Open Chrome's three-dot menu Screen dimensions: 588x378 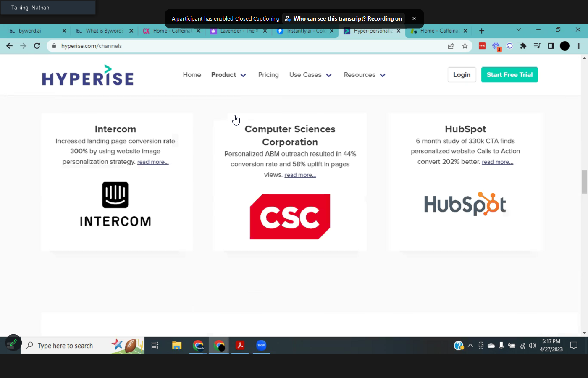(579, 46)
